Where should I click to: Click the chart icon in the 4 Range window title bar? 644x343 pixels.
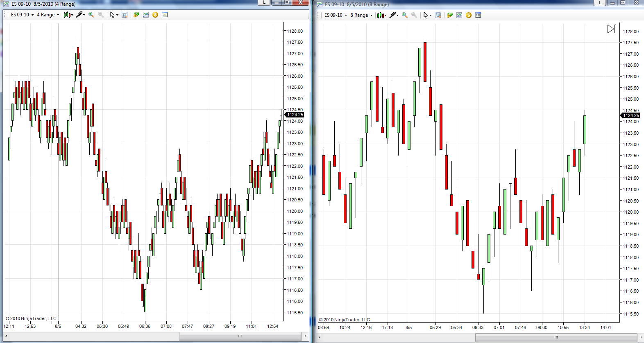tap(6, 4)
